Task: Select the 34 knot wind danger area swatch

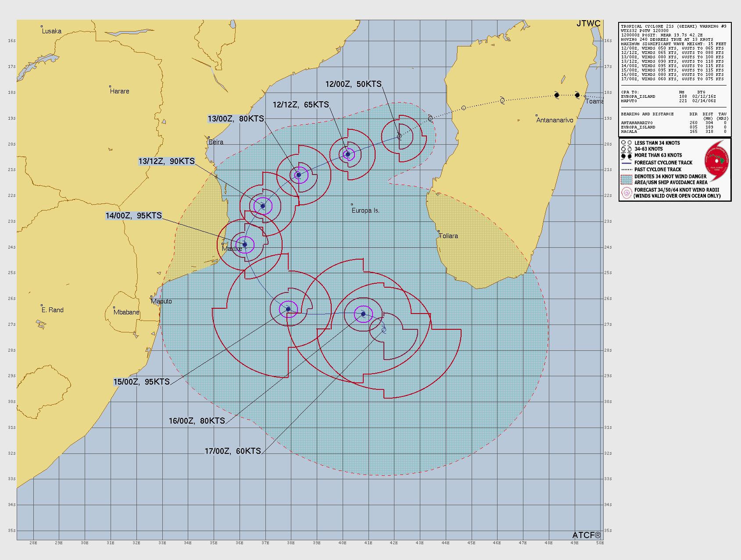Action: pyautogui.click(x=626, y=179)
